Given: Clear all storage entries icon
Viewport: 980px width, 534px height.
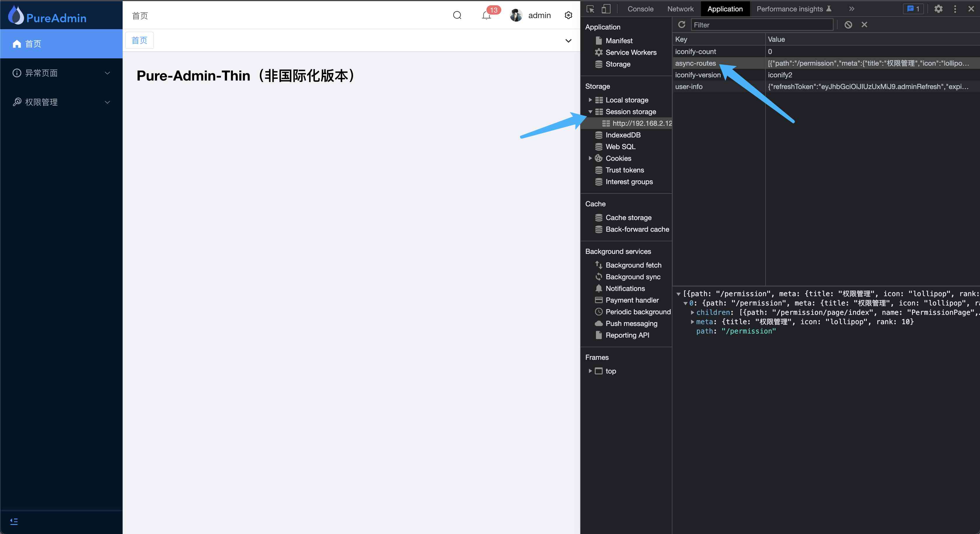Looking at the screenshot, I should click(x=848, y=25).
